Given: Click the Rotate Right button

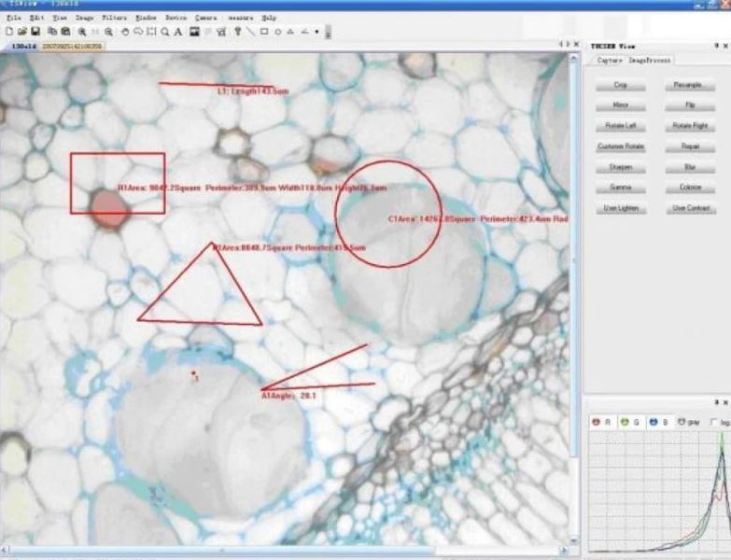Looking at the screenshot, I should pyautogui.click(x=690, y=126).
